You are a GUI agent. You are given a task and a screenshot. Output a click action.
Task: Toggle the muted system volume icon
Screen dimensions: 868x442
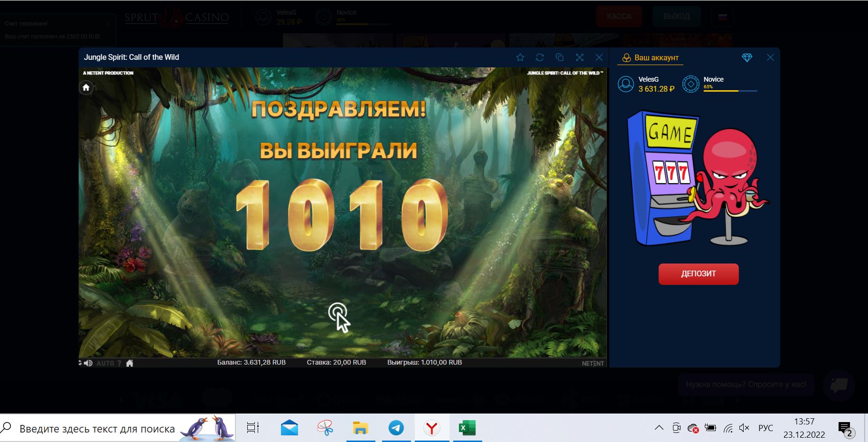pos(744,428)
